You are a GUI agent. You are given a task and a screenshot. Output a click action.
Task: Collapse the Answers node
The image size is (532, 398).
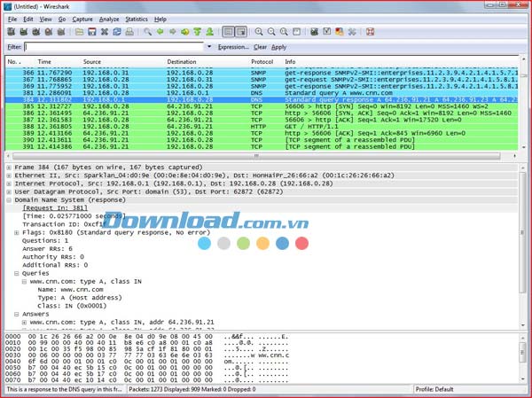17,314
